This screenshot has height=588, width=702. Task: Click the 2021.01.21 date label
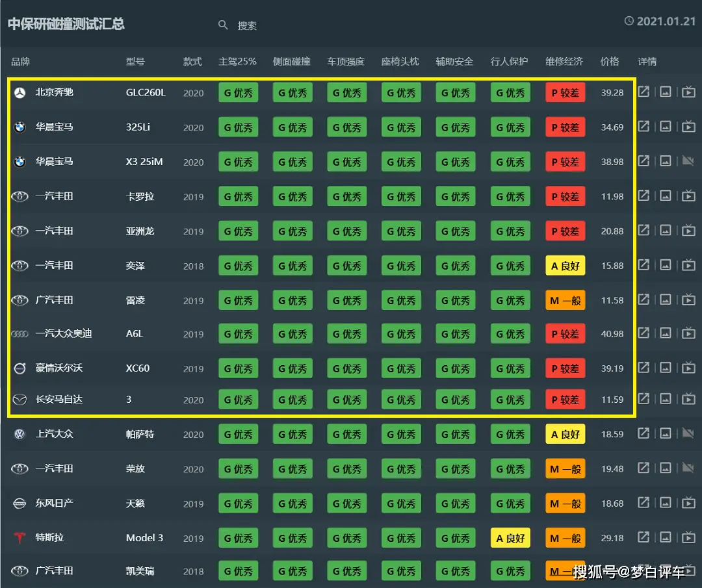click(666, 21)
